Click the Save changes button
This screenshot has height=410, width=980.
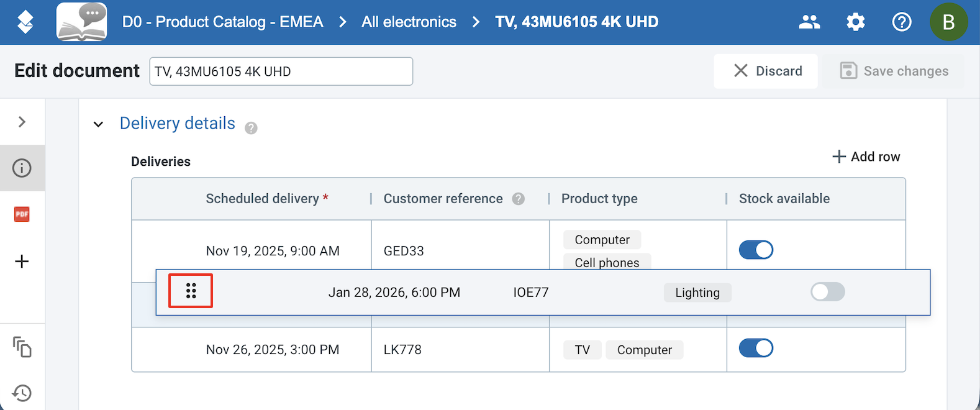point(894,71)
